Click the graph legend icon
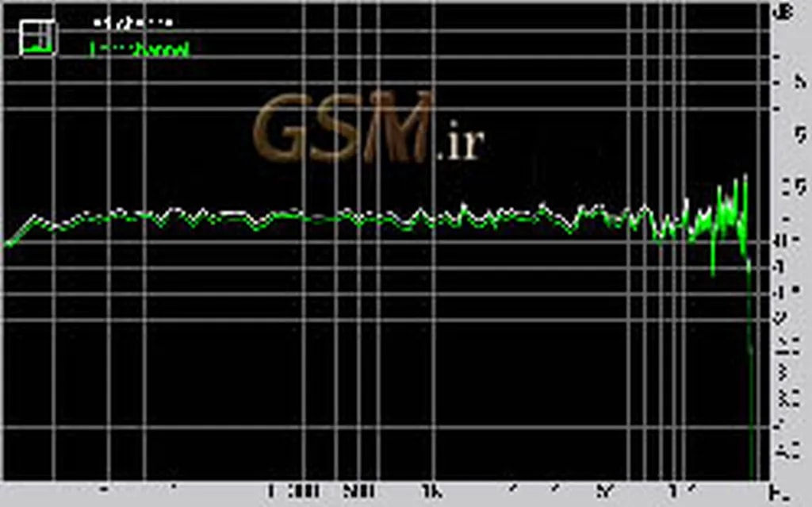The width and height of the screenshot is (812, 507). (x=37, y=36)
